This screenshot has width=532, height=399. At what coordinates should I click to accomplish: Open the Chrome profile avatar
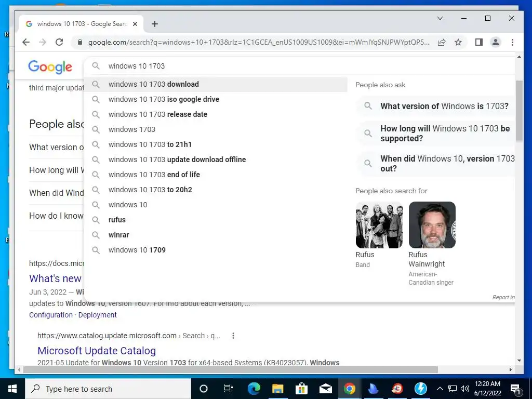(x=495, y=42)
